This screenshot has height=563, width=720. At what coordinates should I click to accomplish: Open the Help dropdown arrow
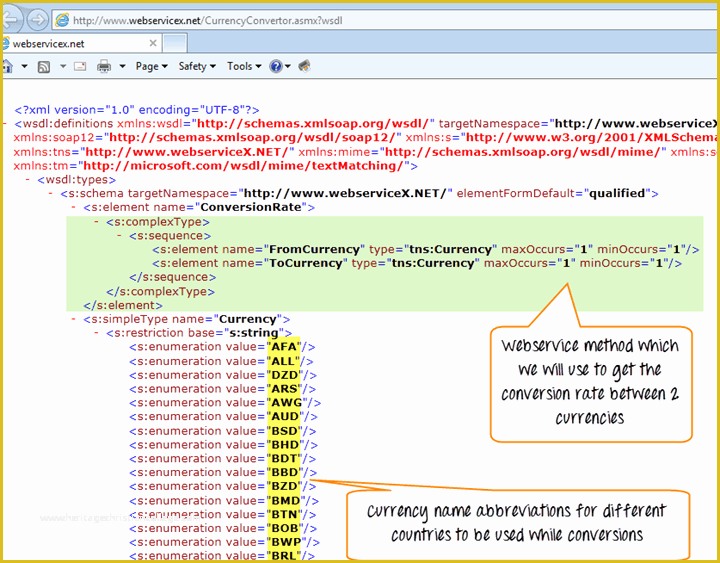tap(287, 67)
